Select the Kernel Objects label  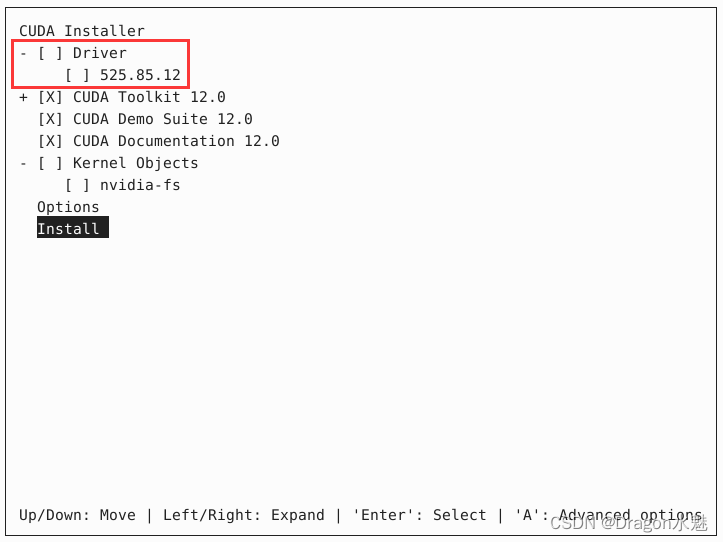coord(136,163)
